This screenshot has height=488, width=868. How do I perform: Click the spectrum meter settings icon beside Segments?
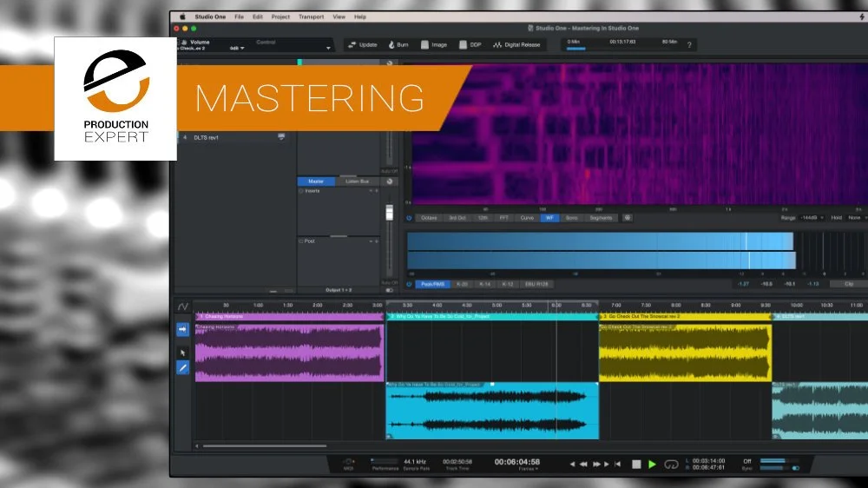628,218
